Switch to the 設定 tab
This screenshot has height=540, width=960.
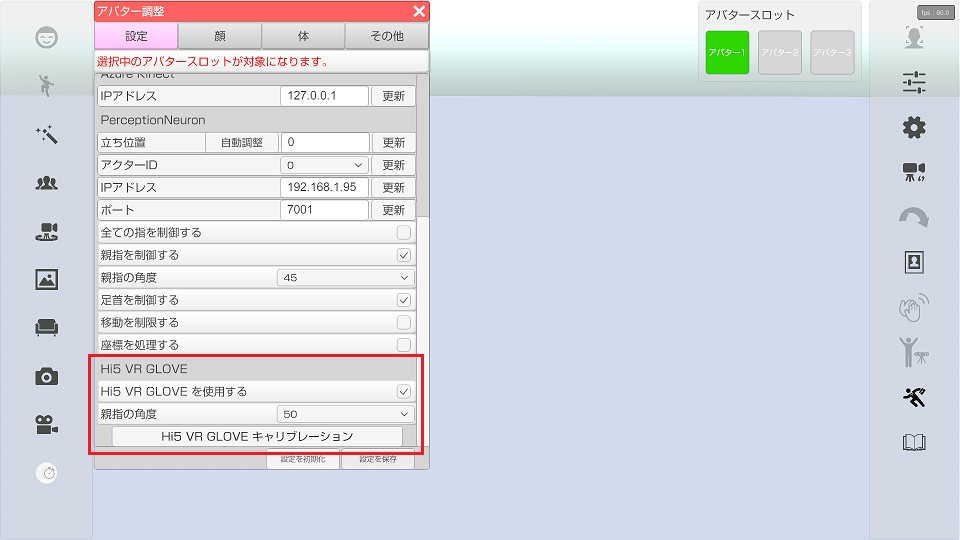pos(136,36)
